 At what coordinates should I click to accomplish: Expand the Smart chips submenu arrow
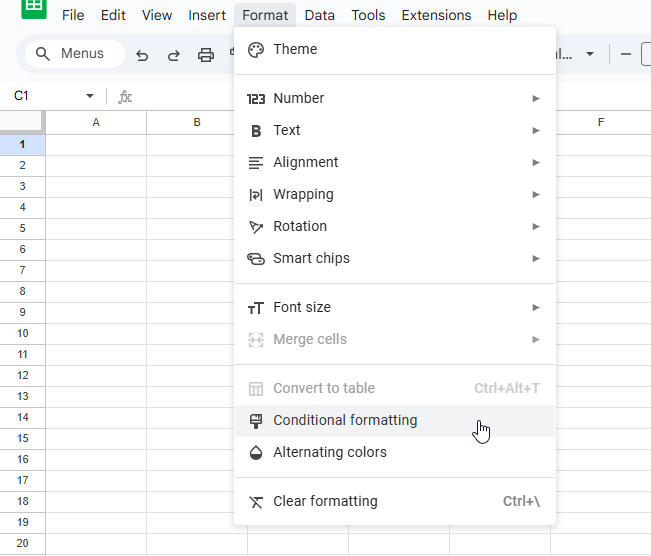(536, 259)
